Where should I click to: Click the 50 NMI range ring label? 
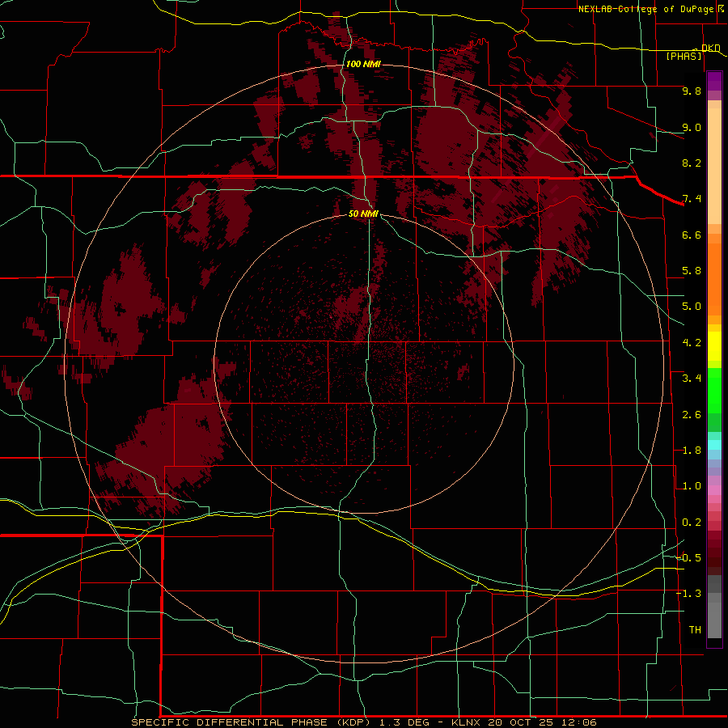pos(363,214)
